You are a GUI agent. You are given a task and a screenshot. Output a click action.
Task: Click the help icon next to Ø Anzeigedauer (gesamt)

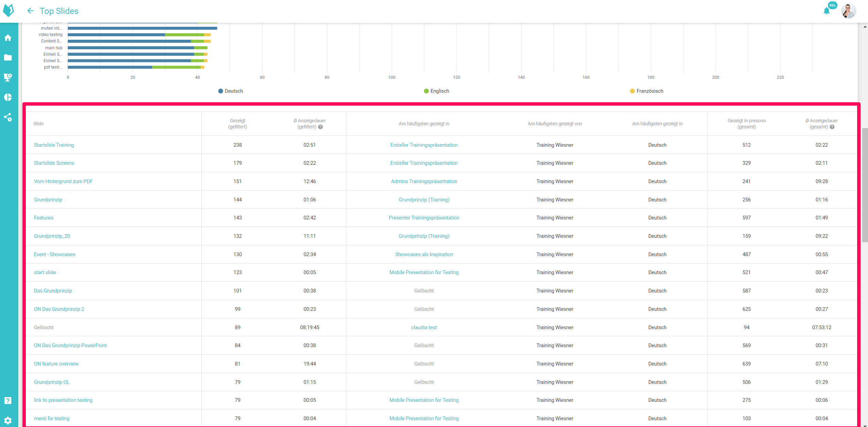pyautogui.click(x=832, y=127)
